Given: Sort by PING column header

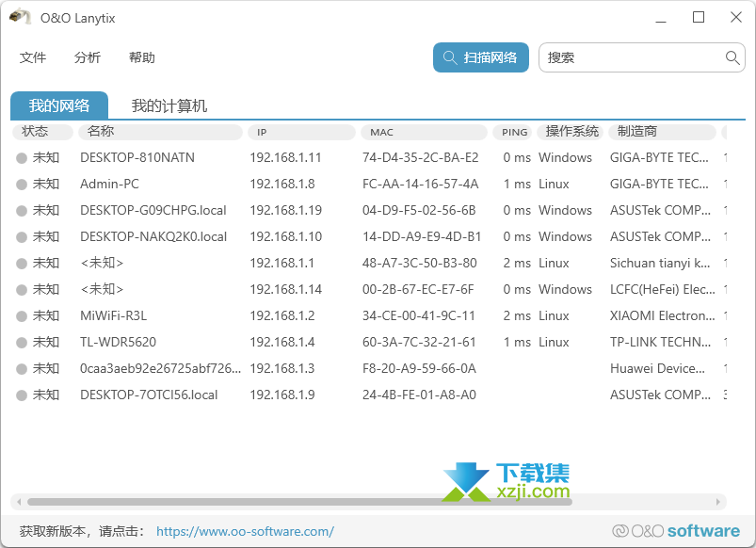Looking at the screenshot, I should coord(514,132).
